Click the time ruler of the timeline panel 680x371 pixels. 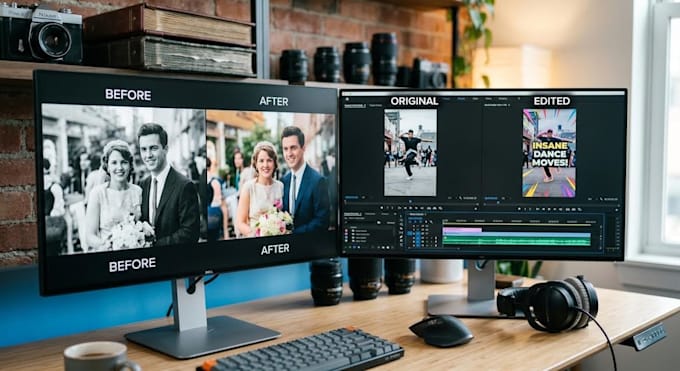click(x=519, y=221)
